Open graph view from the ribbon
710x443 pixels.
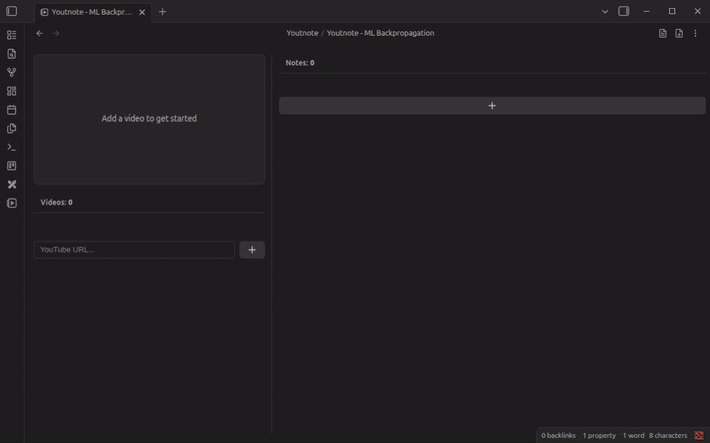coord(12,72)
